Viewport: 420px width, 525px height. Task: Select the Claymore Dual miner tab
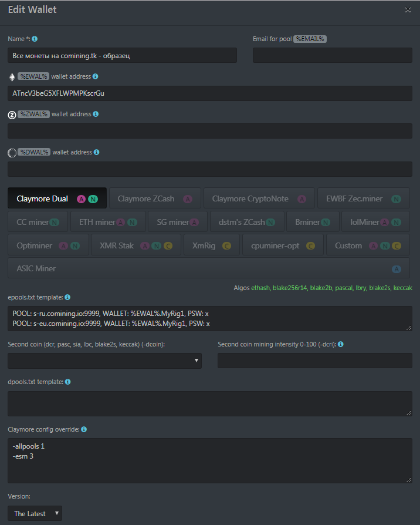click(57, 198)
